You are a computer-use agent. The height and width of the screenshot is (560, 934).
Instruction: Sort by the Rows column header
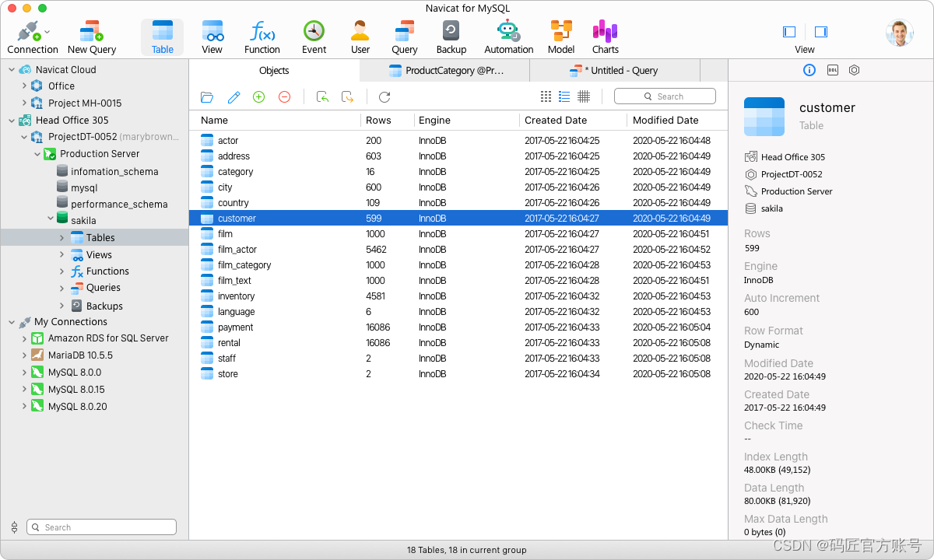(x=387, y=121)
